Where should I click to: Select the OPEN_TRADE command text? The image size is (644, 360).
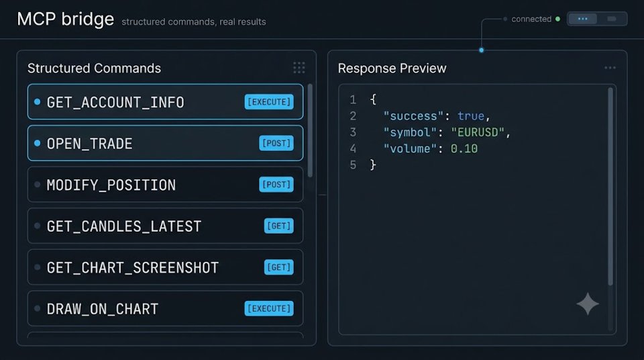click(89, 144)
